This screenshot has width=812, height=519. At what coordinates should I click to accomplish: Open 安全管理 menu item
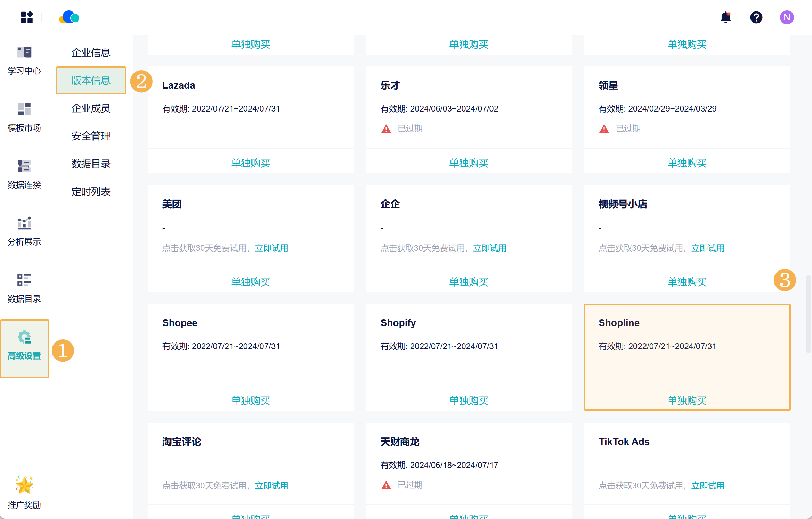[91, 136]
